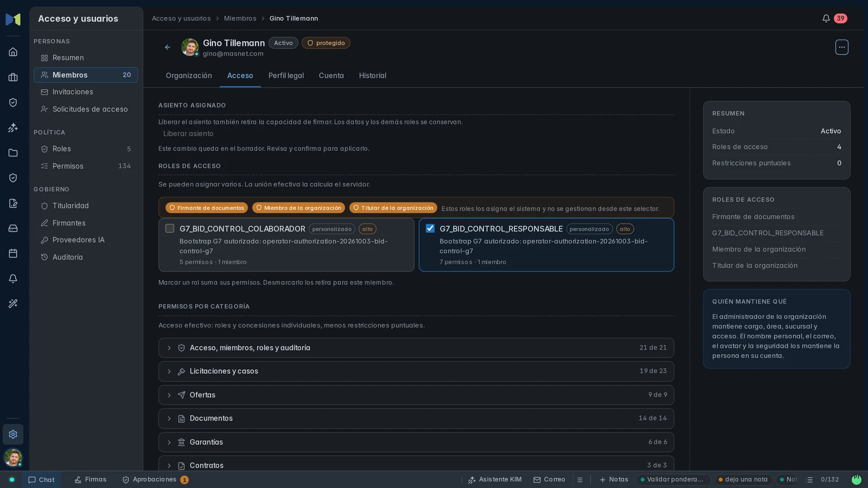Check the G7_BID_CONTROL_COLABORADOR role checkbox
The image size is (868, 488).
[170, 228]
